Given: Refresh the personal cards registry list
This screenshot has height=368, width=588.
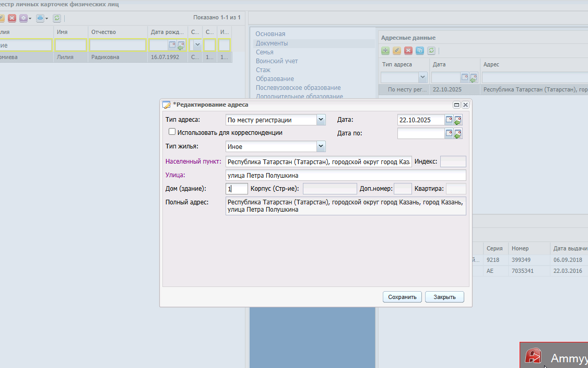Looking at the screenshot, I should 56,18.
